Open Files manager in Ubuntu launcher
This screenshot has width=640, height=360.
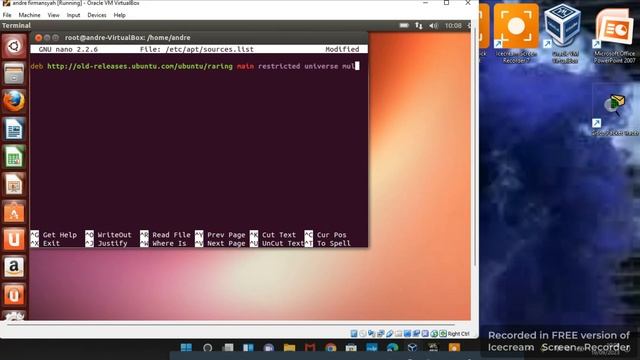tap(14, 73)
